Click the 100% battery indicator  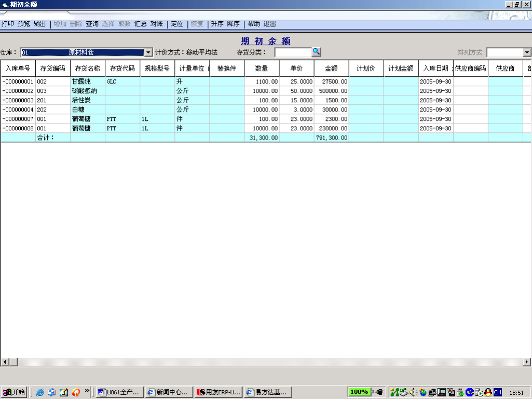(359, 392)
